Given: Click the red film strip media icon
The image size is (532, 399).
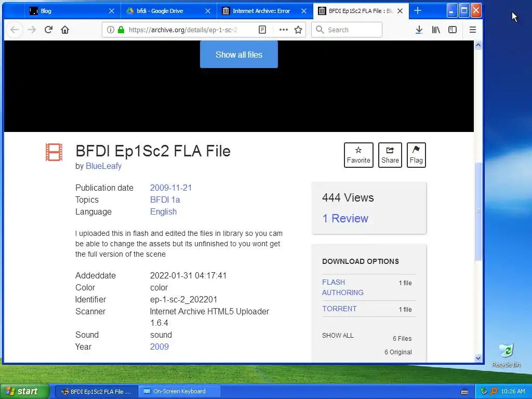Looking at the screenshot, I should [54, 152].
